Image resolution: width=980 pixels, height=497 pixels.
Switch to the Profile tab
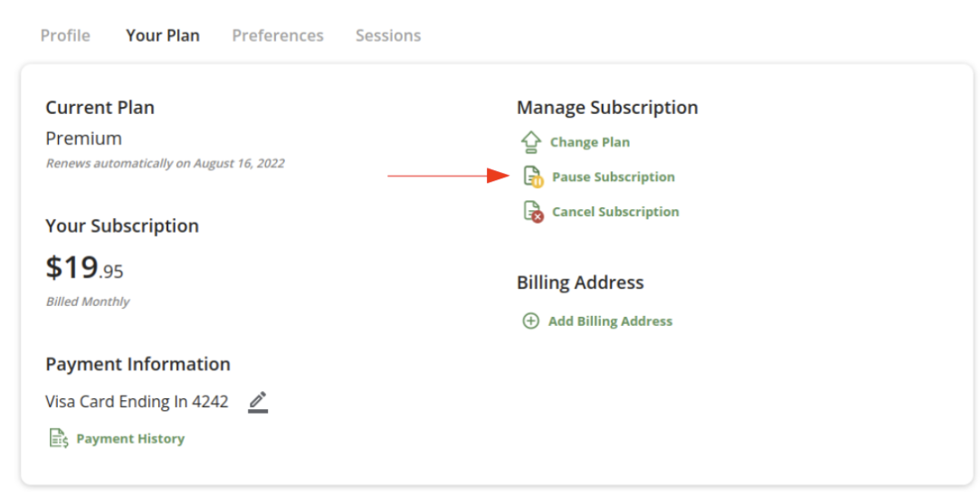[x=65, y=35]
